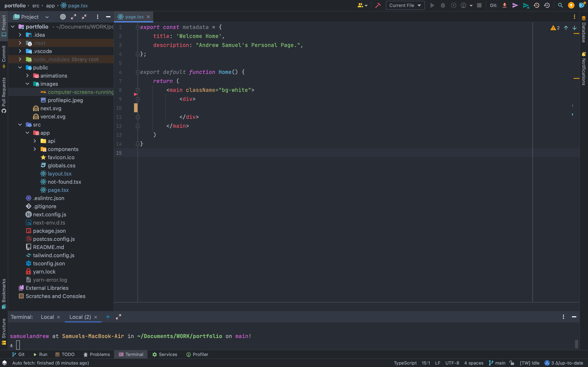Start debugging with the bug icon
Viewport: 588px width, 367px height.
[x=443, y=5]
